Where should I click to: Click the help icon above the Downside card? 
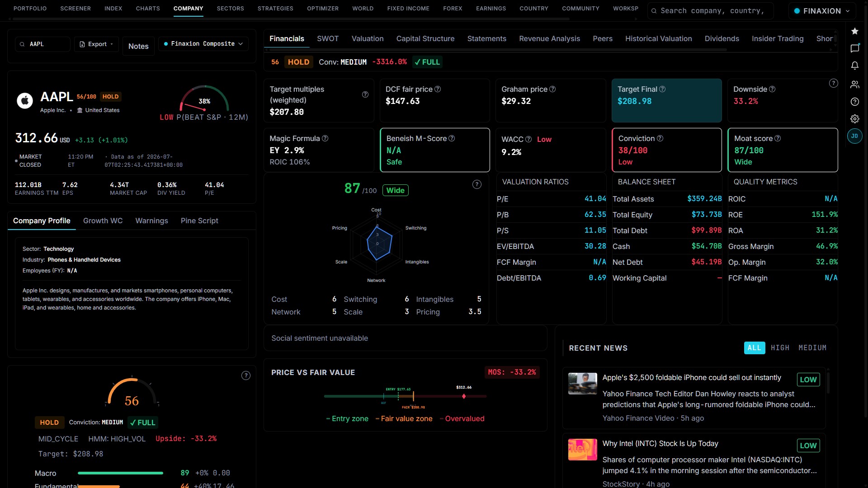tap(834, 83)
